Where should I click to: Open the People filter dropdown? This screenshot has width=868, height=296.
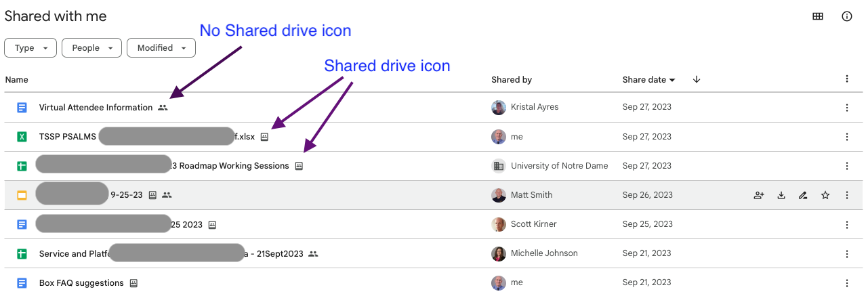[x=91, y=48]
